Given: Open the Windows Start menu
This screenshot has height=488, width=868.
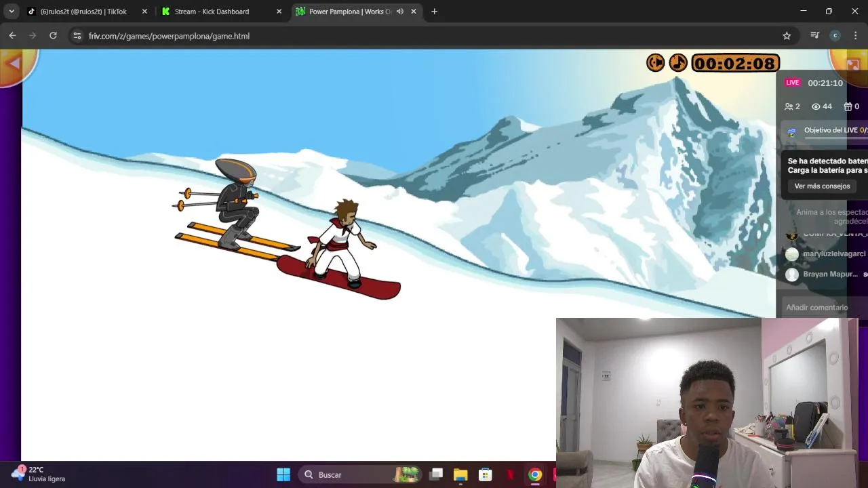Looking at the screenshot, I should pos(283,474).
